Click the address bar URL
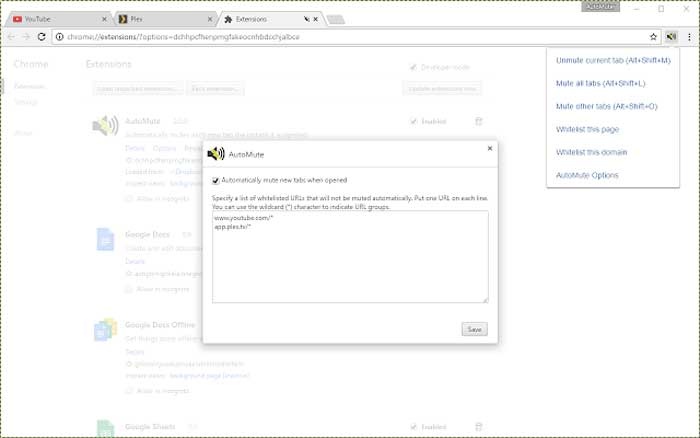700x438 pixels. tap(183, 37)
